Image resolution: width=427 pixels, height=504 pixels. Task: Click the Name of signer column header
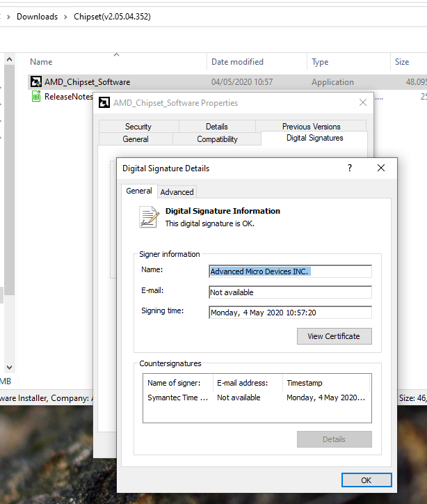tap(178, 383)
